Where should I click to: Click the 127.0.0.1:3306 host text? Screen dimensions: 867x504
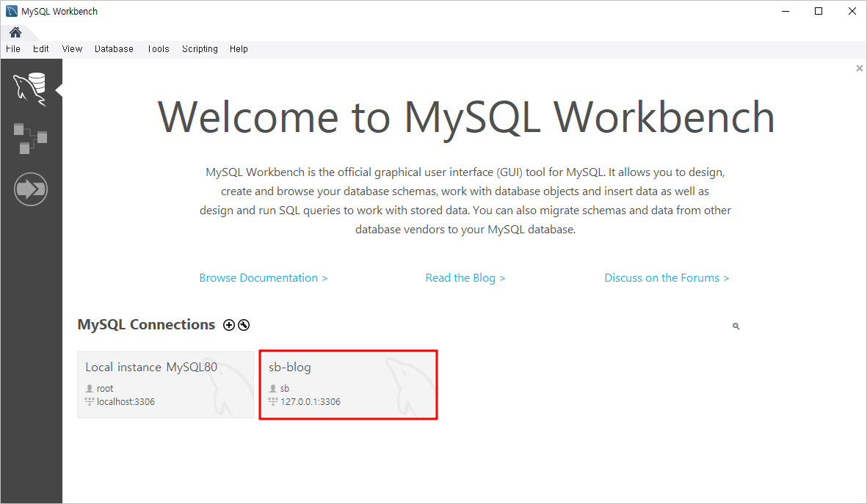[x=311, y=402]
